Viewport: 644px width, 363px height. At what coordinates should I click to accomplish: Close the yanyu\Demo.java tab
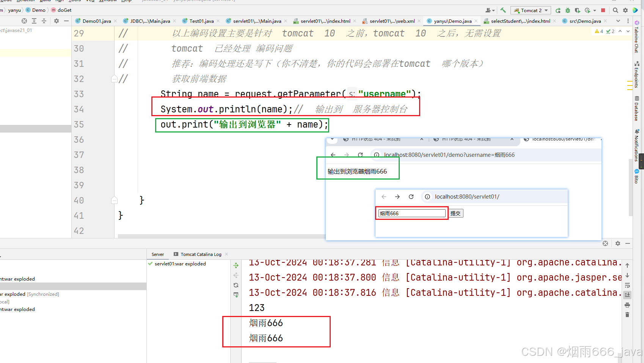[x=476, y=21]
